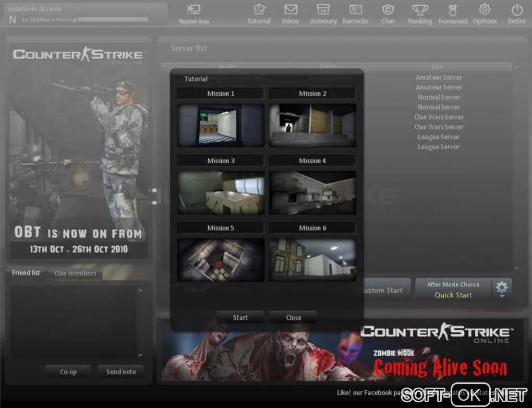Switch to Clan members tab
Image resolution: width=532 pixels, height=408 pixels.
[75, 273]
